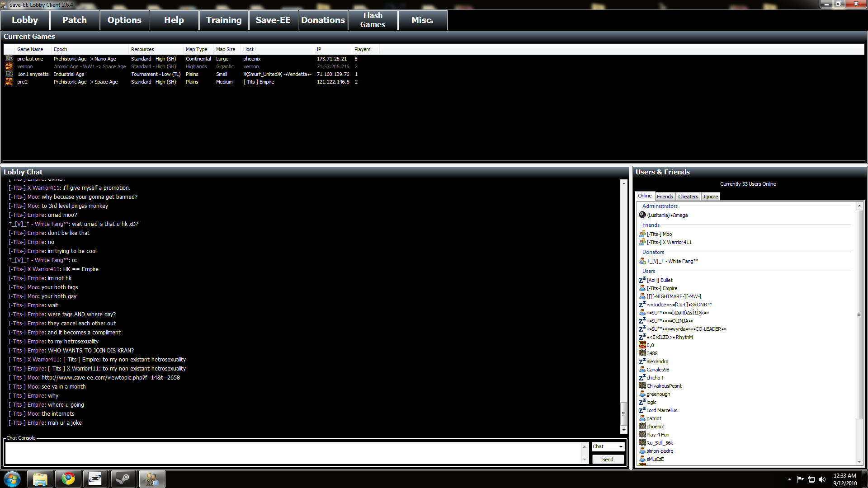Open Steam from the Windows taskbar
The image size is (868, 488).
pos(123,479)
